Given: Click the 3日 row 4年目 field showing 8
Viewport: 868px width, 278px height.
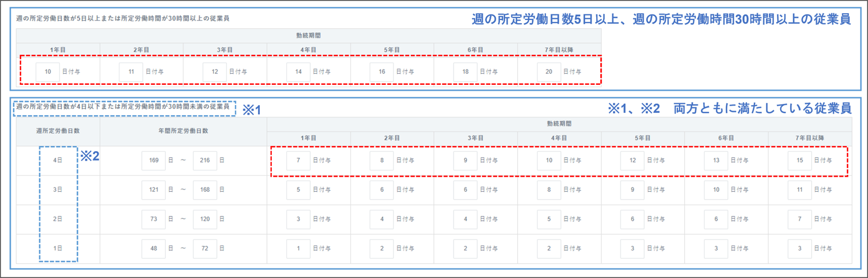Looking at the screenshot, I should click(549, 190).
